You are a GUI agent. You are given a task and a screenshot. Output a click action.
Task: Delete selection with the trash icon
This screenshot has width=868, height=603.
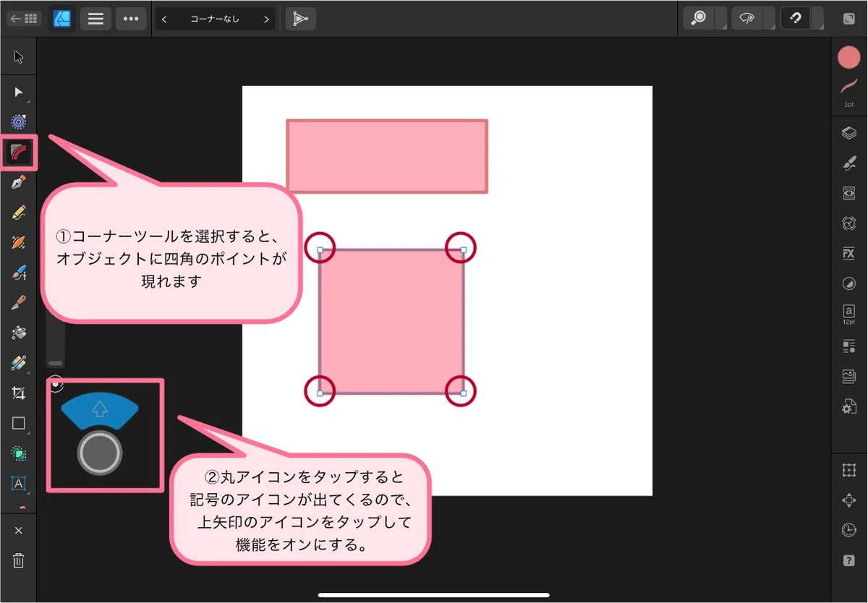coord(19,560)
